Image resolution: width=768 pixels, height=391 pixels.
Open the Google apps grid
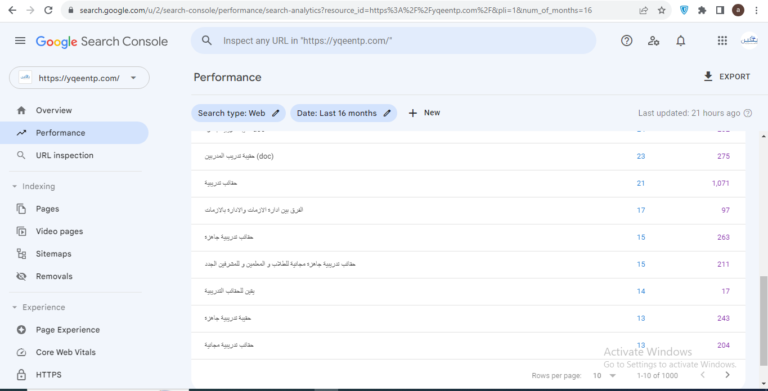(722, 41)
